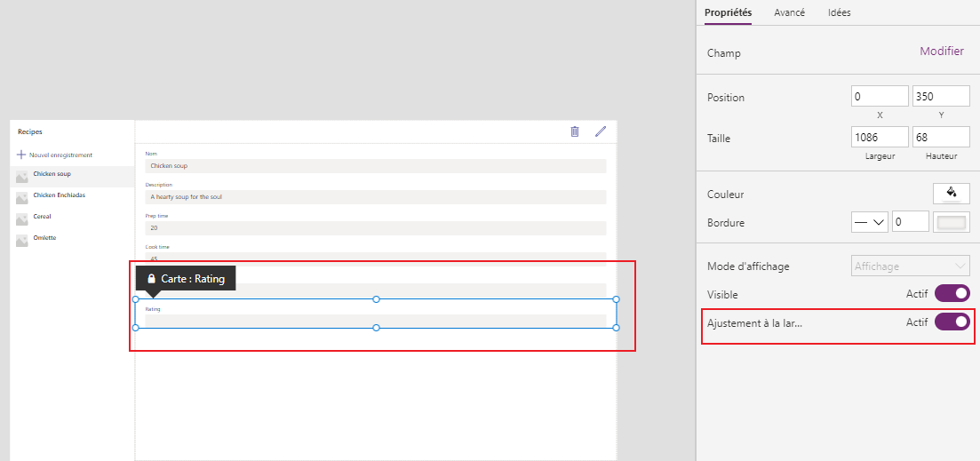Click the Modifier link for Champ
This screenshot has height=461, width=980.
[941, 52]
